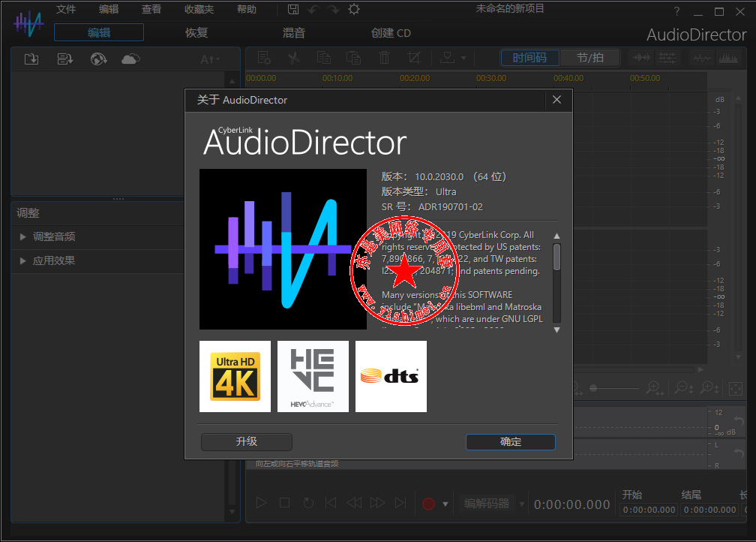756x542 pixels.
Task: Click the waveform view icon
Action: click(x=642, y=58)
